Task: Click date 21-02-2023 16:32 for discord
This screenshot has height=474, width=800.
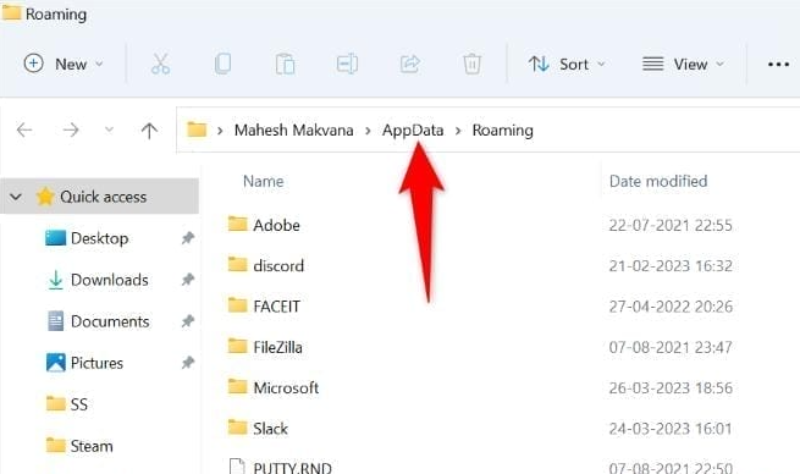Action: coord(670,266)
